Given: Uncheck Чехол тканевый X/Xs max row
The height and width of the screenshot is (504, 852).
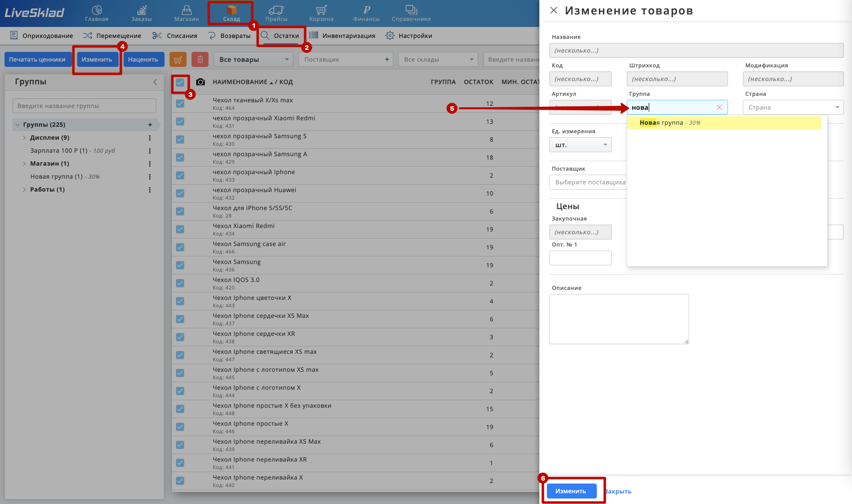Looking at the screenshot, I should tap(180, 104).
